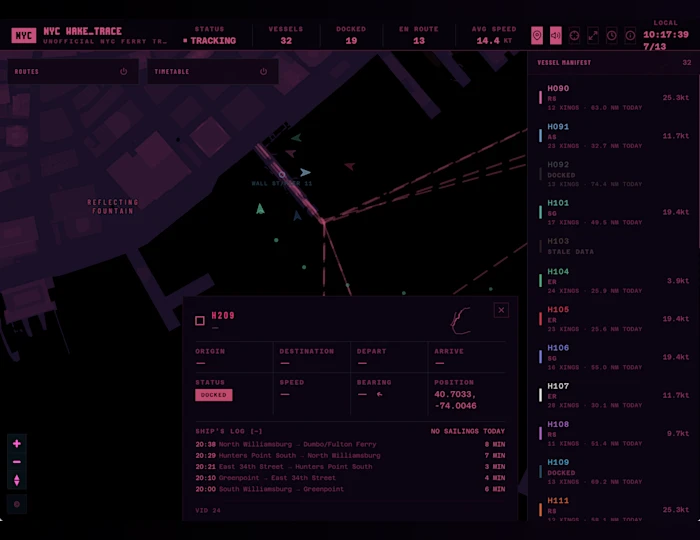Image resolution: width=700 pixels, height=540 pixels.
Task: Click the red ferry arrow marker on map
Action: point(350,166)
